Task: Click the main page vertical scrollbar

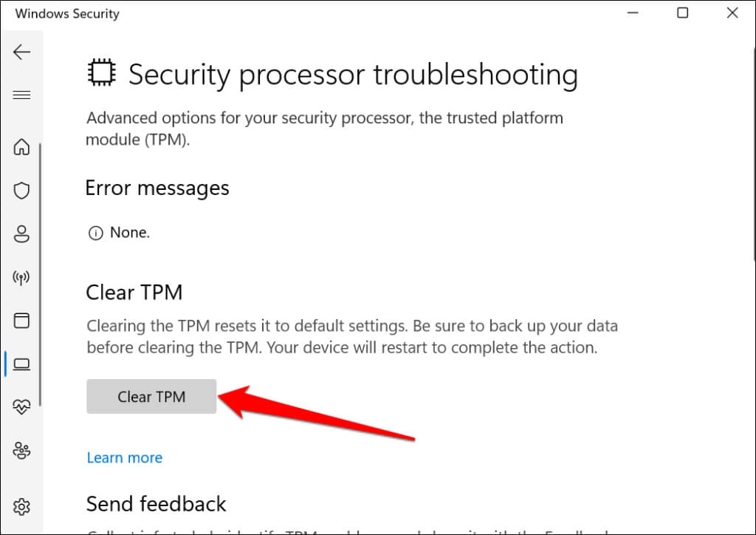Action: [752, 148]
